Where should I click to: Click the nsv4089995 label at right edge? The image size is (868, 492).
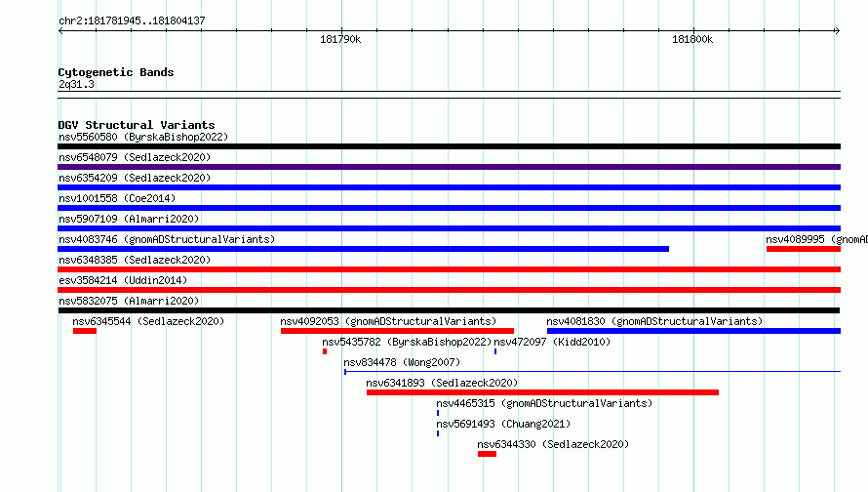(816, 239)
